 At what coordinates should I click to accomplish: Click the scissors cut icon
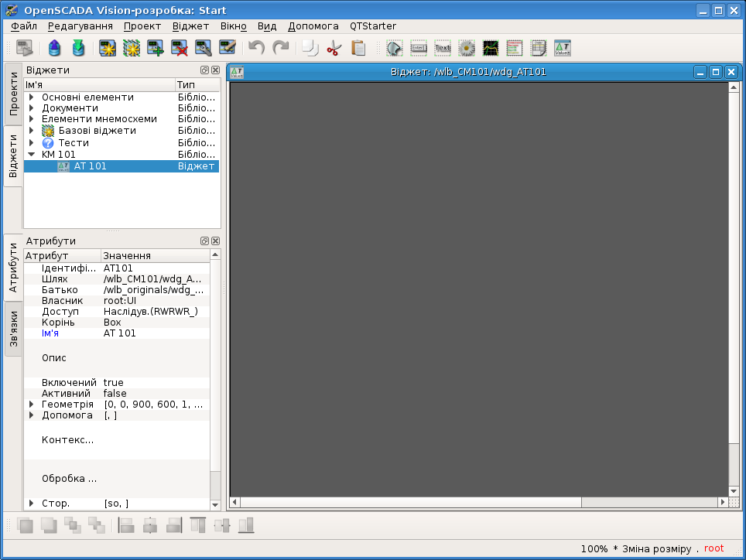[334, 48]
